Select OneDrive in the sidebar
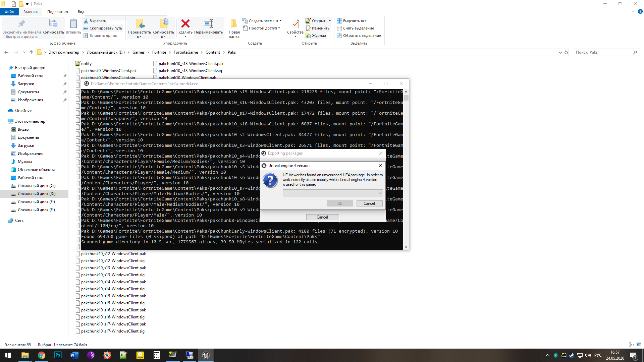 tap(23, 111)
